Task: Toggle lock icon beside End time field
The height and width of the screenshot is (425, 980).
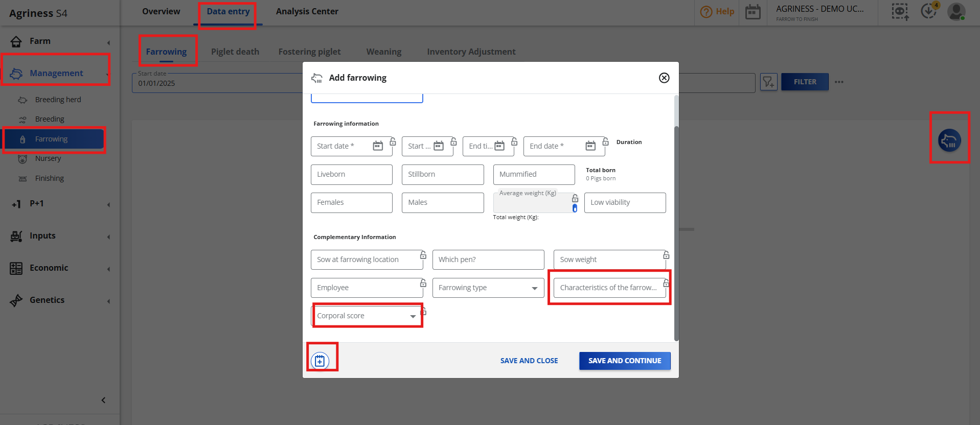Action: click(514, 141)
